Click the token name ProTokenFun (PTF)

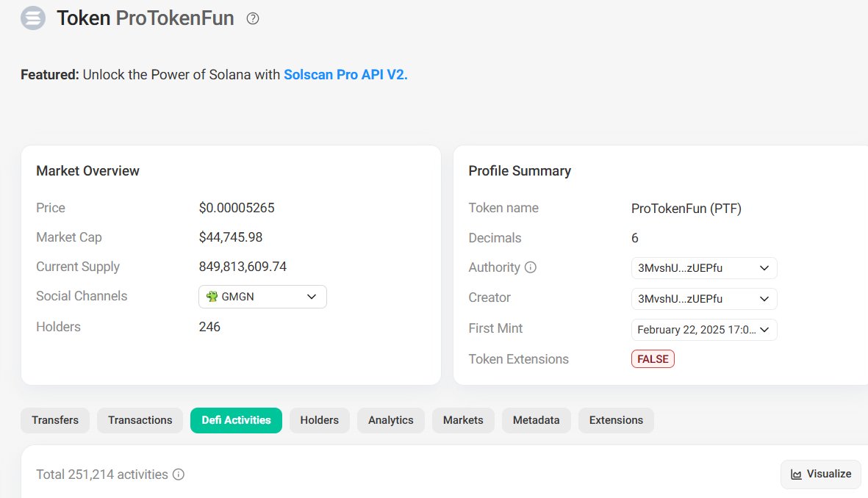tap(686, 209)
